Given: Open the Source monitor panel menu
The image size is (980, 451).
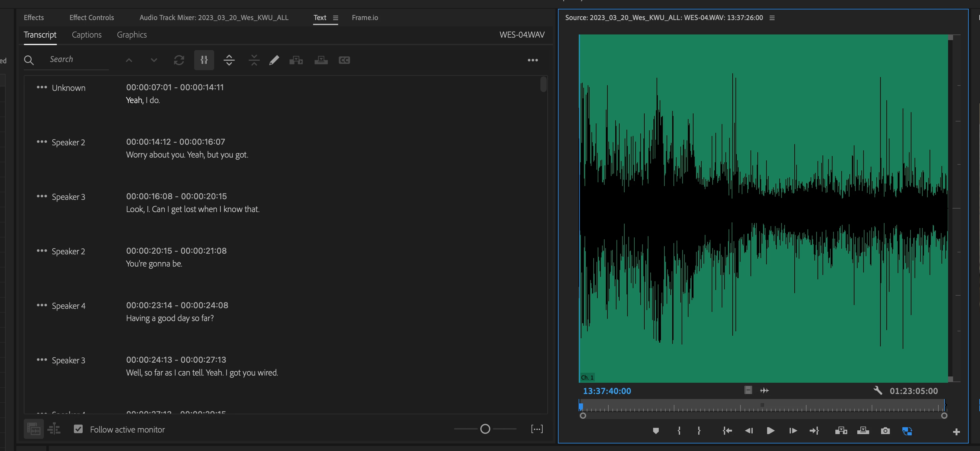Looking at the screenshot, I should click(772, 18).
